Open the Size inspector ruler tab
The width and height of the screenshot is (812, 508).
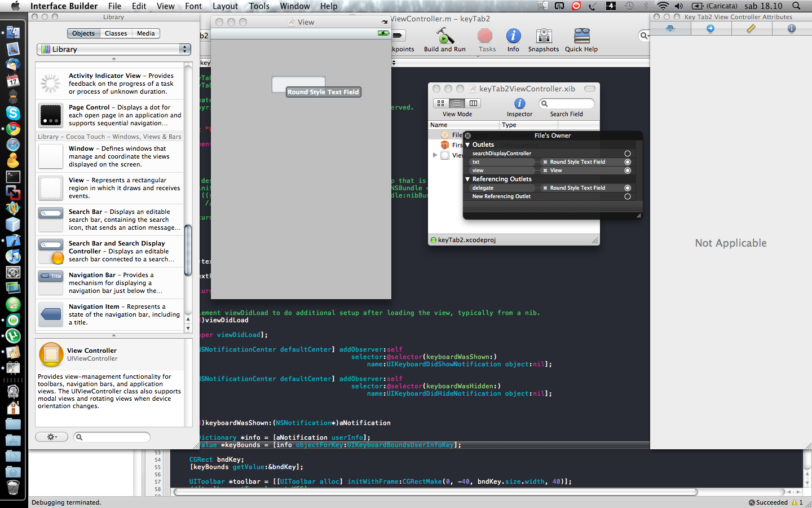point(751,29)
